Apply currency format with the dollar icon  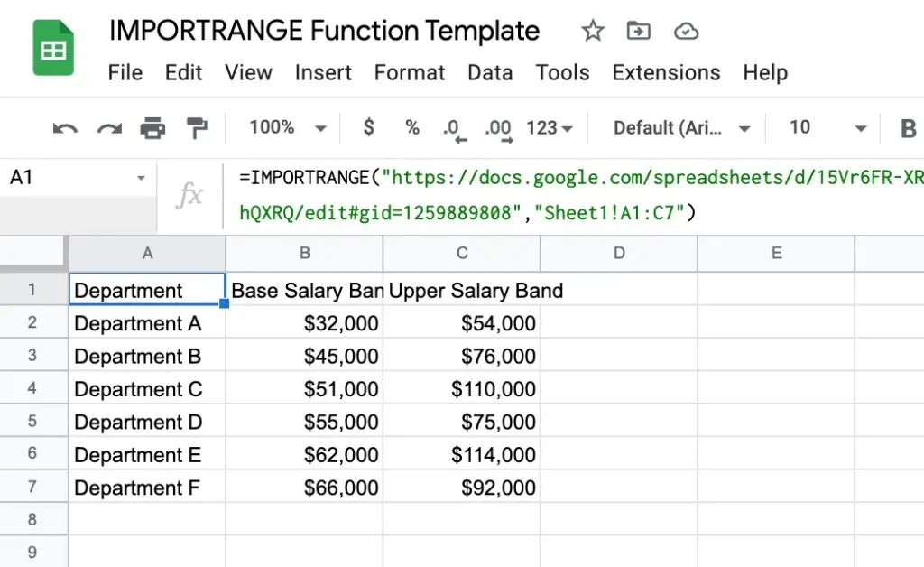click(x=368, y=127)
